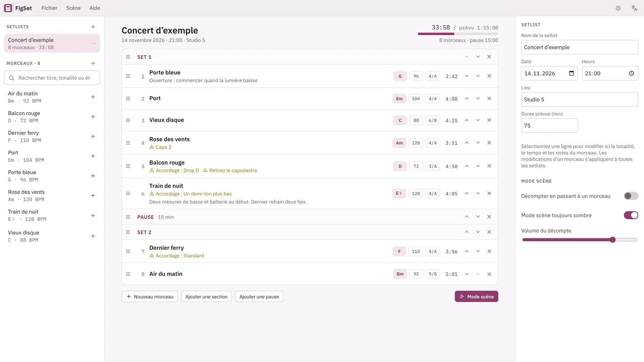Toggle the light/dark theme sun icon
644x362 pixels.
(618, 8)
